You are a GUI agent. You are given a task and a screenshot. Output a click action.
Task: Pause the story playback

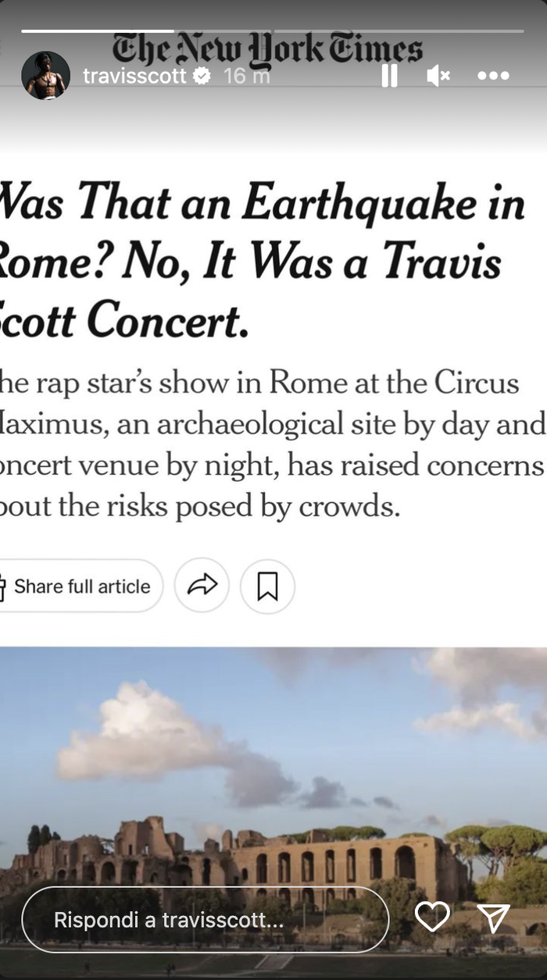389,76
